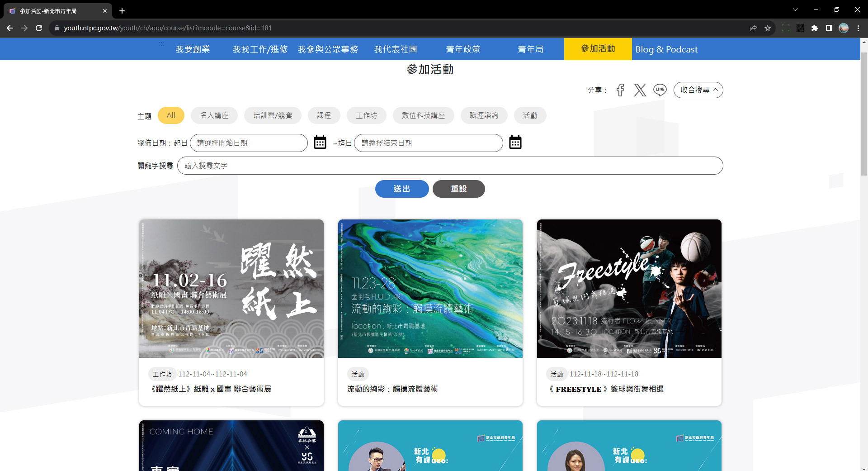Filter by 工作坊 topic
This screenshot has width=868, height=471.
[366, 115]
